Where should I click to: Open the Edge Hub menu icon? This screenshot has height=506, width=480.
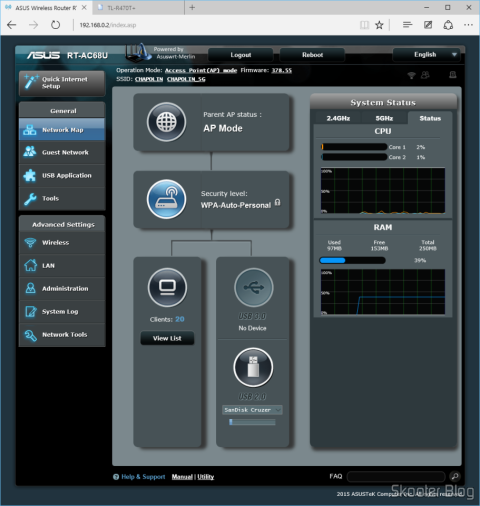(x=407, y=25)
